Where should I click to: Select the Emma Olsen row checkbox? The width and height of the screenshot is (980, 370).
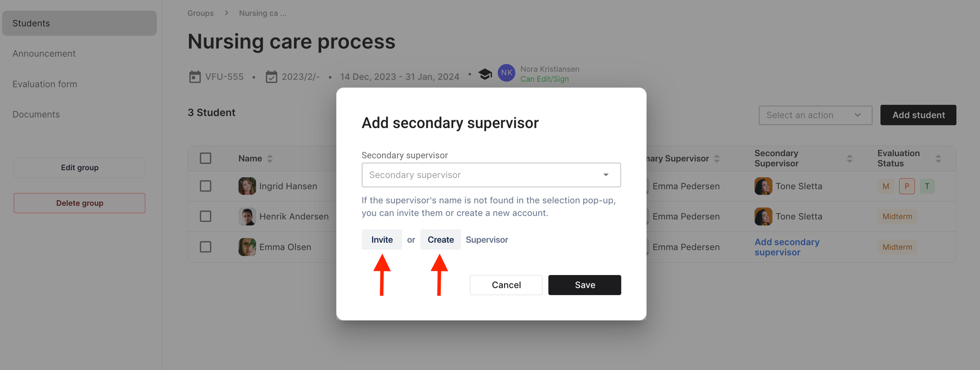[205, 247]
